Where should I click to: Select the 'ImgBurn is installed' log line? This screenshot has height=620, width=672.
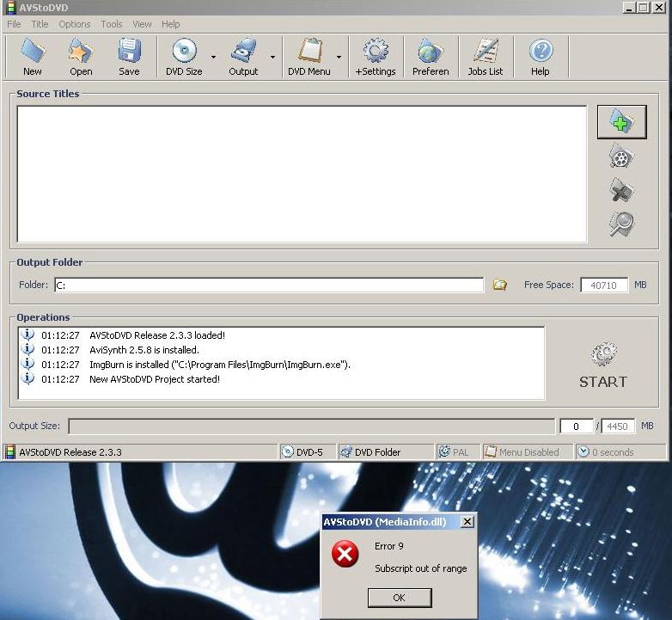(219, 365)
